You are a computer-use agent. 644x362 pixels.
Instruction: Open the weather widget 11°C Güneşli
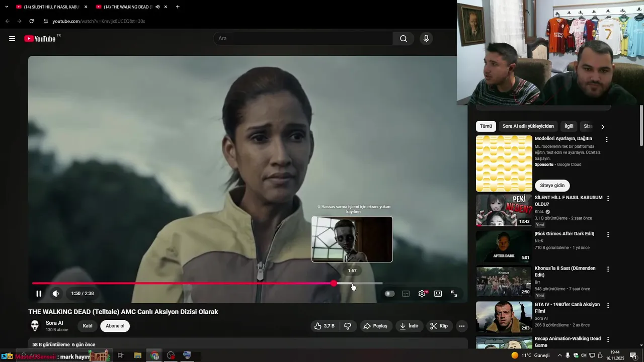[x=530, y=355]
